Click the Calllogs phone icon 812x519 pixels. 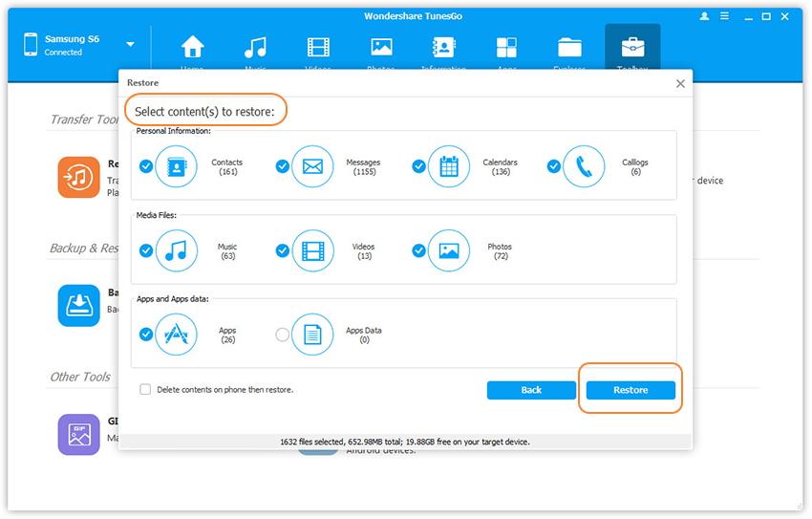(585, 166)
